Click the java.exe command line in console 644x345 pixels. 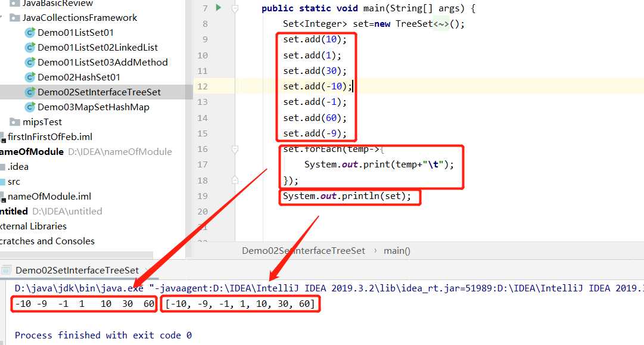tap(329, 288)
